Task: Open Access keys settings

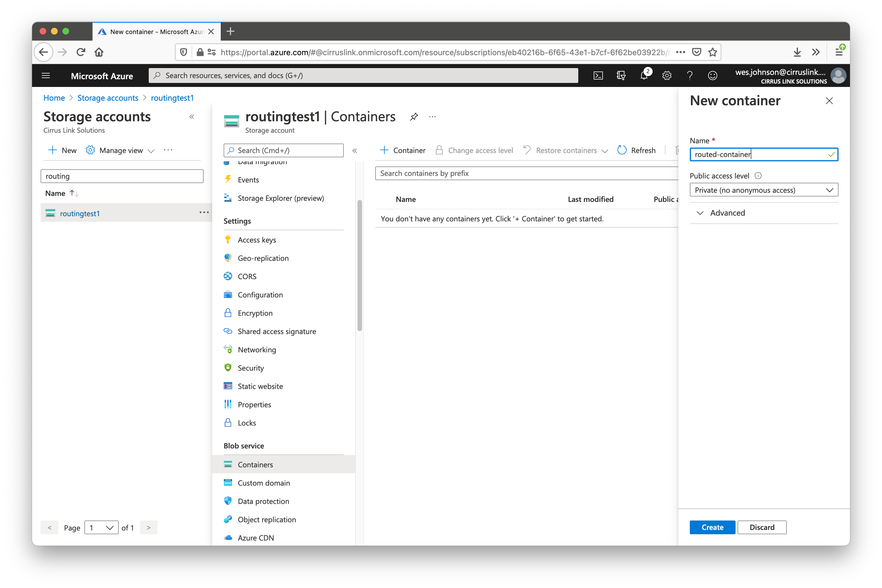Action: 257,240
